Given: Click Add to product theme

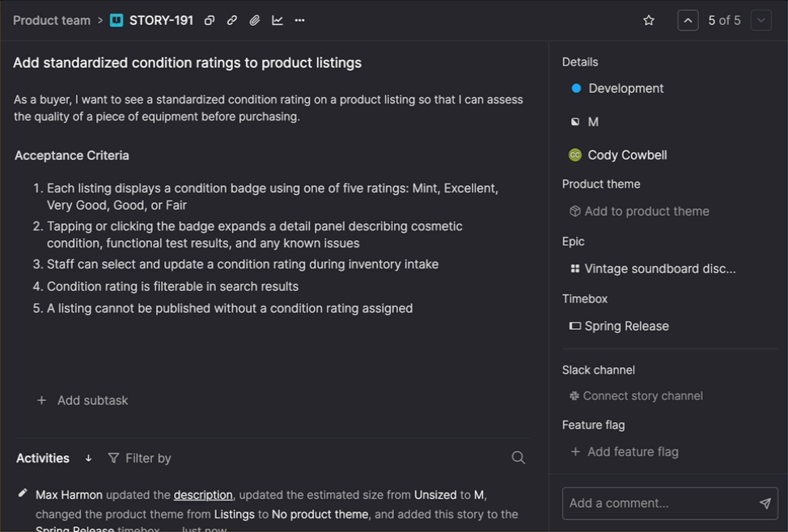Looking at the screenshot, I should click(x=646, y=211).
